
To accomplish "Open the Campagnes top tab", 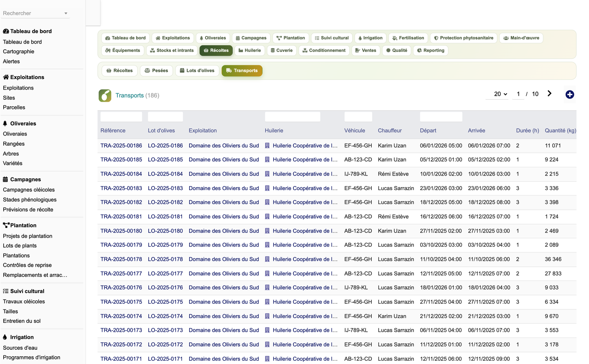I will 251,38.
